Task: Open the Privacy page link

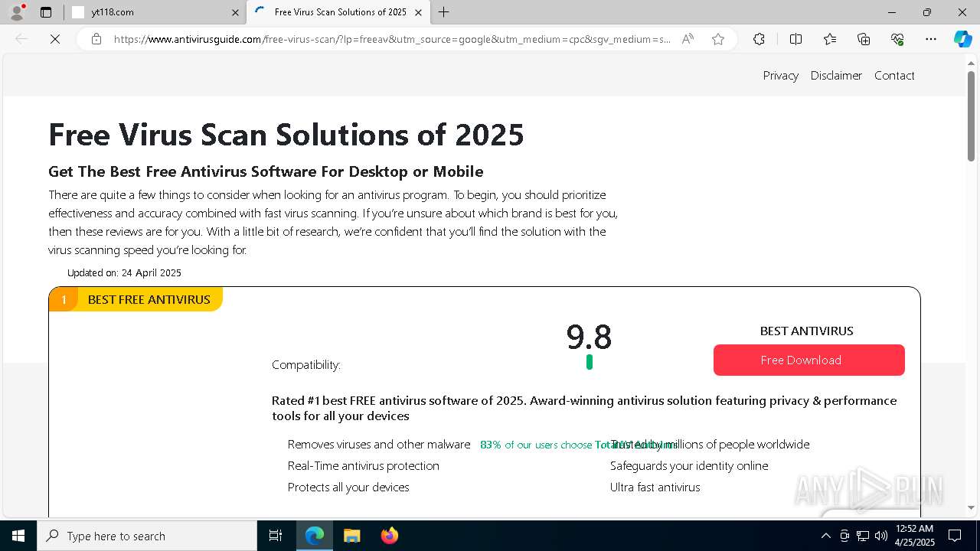Action: [780, 75]
